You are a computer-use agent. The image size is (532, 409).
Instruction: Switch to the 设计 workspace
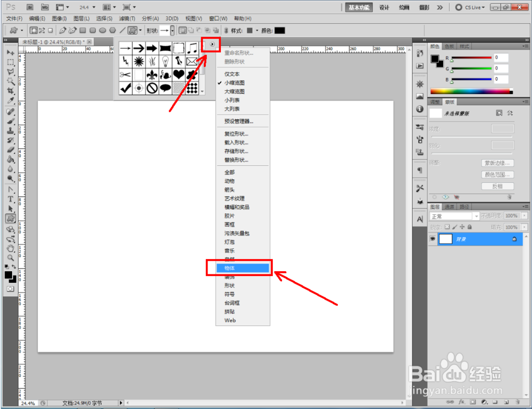(x=384, y=7)
